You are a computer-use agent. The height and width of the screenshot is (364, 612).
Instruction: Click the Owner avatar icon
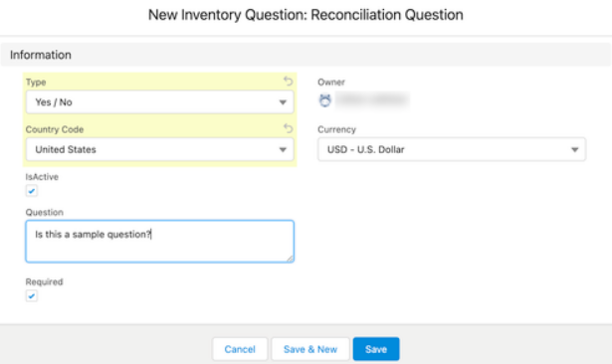tap(324, 100)
